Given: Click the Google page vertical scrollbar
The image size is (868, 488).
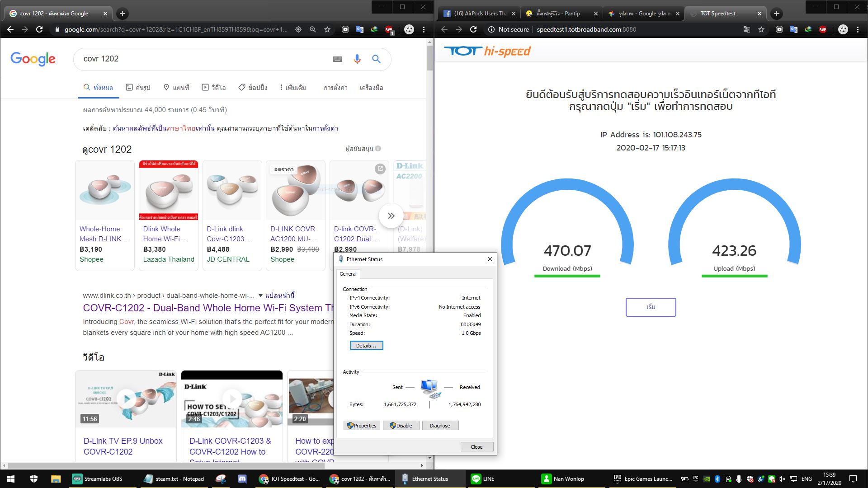Looking at the screenshot, I should (429, 59).
